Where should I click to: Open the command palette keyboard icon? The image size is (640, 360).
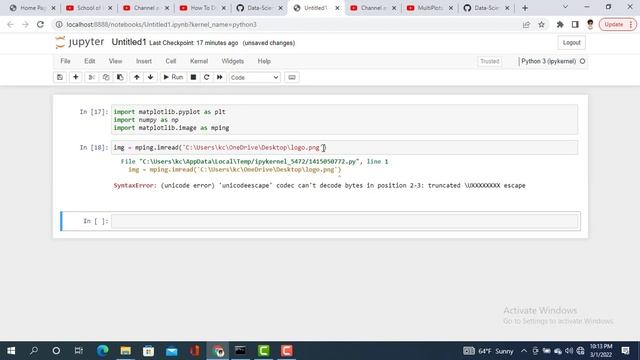tap(292, 77)
